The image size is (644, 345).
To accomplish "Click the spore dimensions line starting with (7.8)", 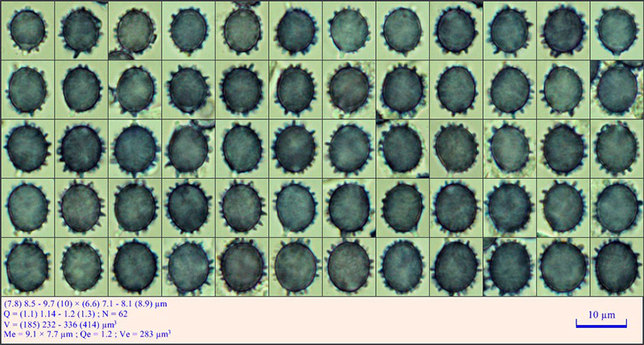I will pyautogui.click(x=85, y=304).
